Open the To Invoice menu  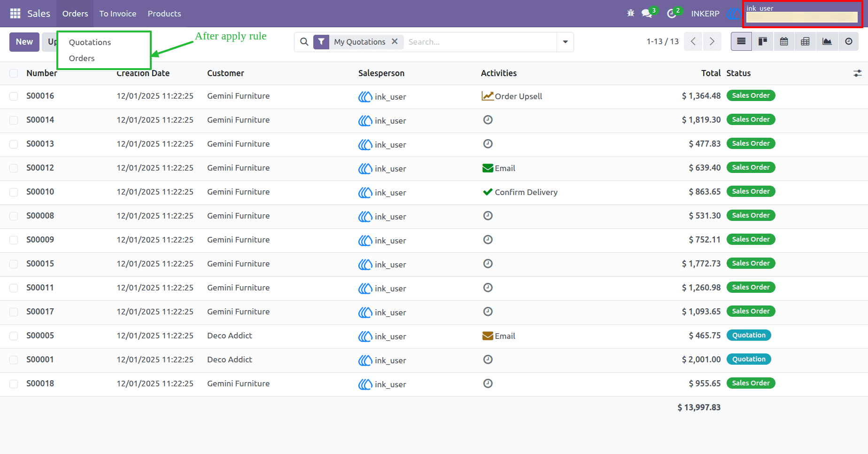pos(118,14)
